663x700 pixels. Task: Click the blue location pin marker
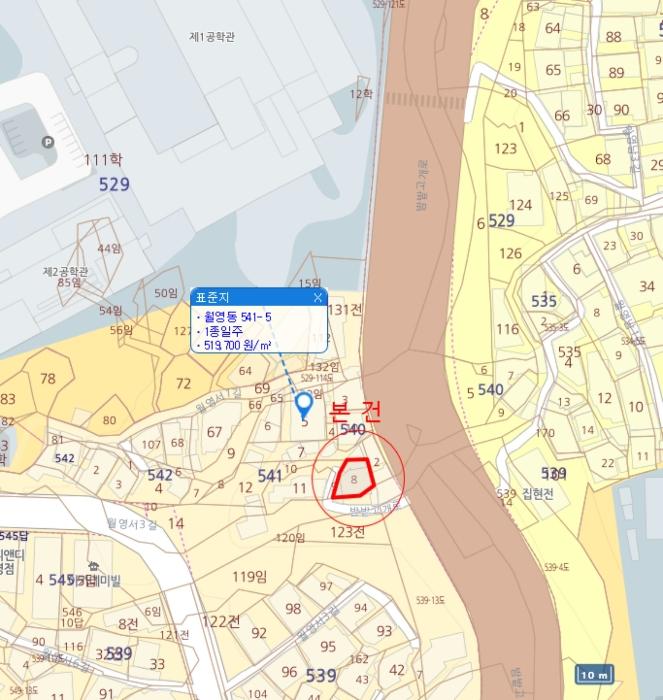point(304,406)
